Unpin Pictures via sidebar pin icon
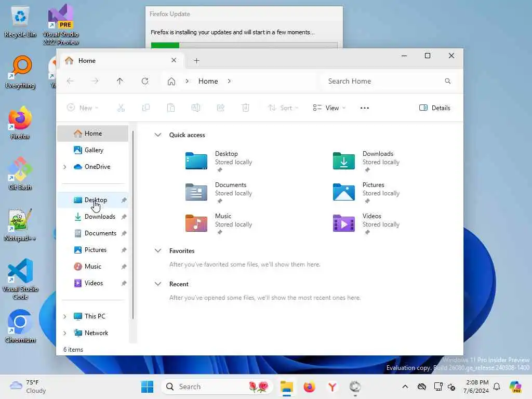532x399 pixels. point(124,250)
